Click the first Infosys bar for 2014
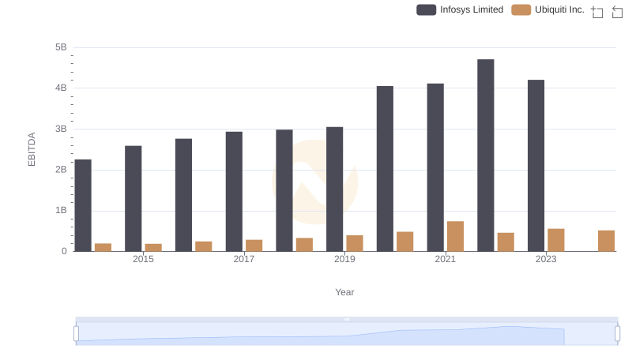632x364 pixels. pyautogui.click(x=83, y=205)
